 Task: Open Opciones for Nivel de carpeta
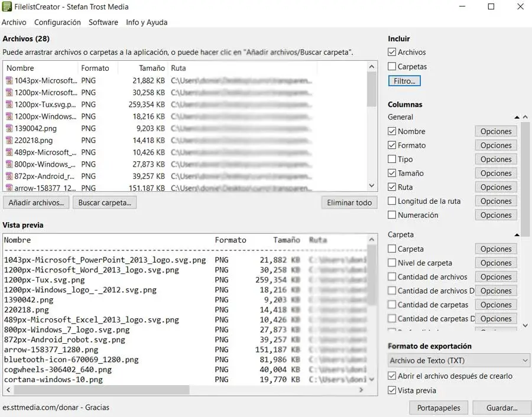pyautogui.click(x=496, y=263)
